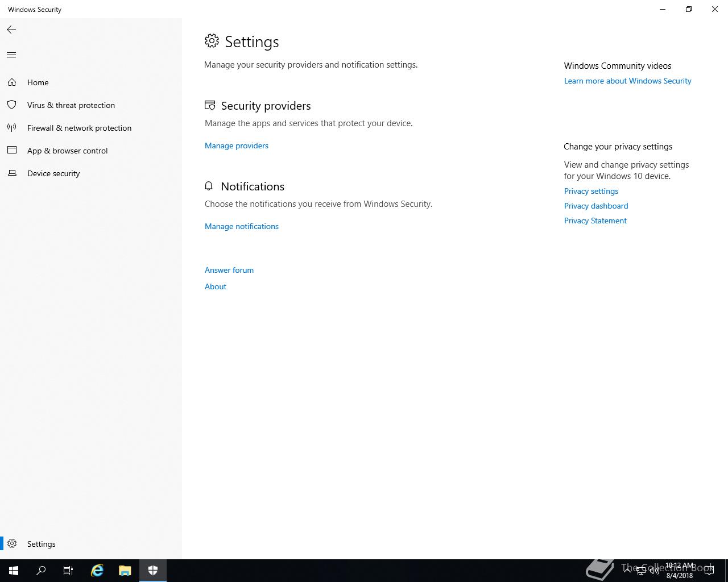Click Manage notifications link

tap(242, 226)
